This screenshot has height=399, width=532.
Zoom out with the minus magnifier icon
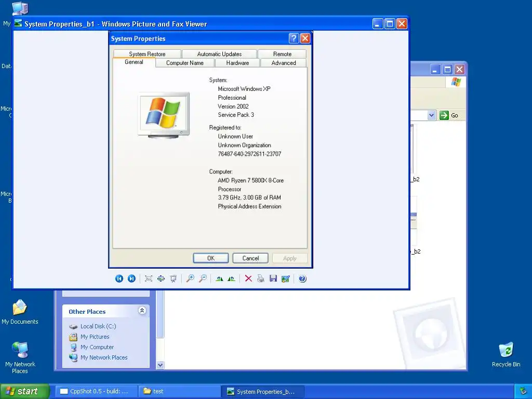tap(203, 278)
